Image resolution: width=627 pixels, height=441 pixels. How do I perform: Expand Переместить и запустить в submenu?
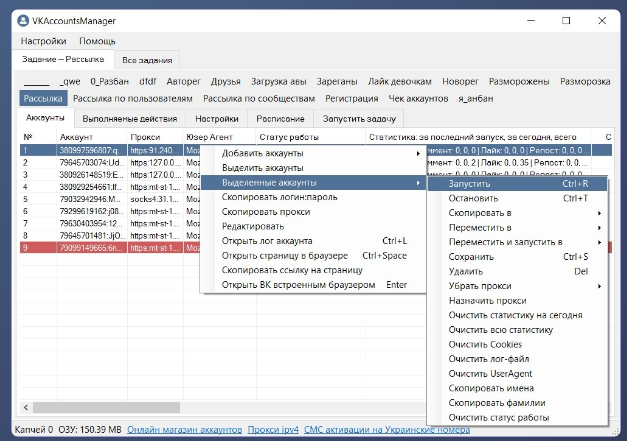click(x=517, y=242)
